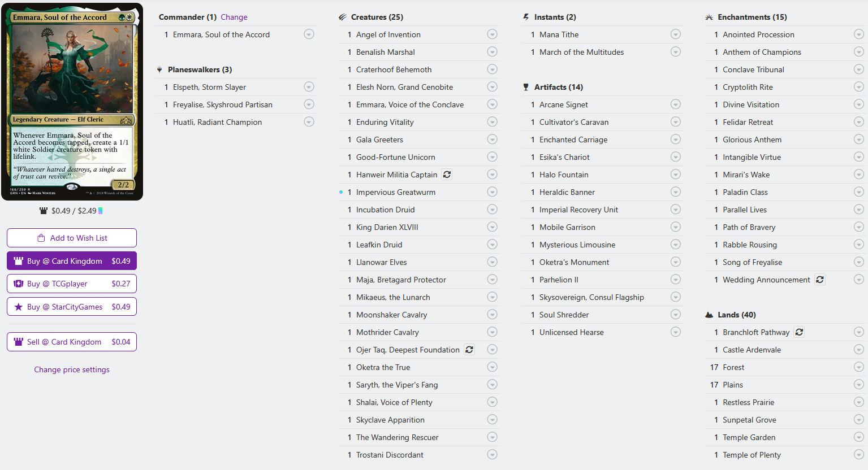This screenshot has width=868, height=470.
Task: Open the options menu for Huatli, Radiant Champion
Action: pos(309,122)
